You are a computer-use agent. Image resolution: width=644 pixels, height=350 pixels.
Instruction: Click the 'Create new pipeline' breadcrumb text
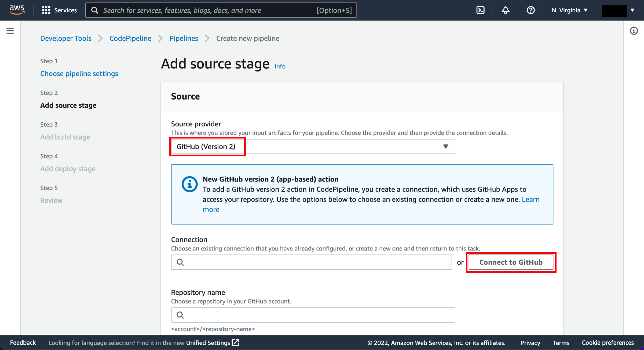[x=248, y=38]
